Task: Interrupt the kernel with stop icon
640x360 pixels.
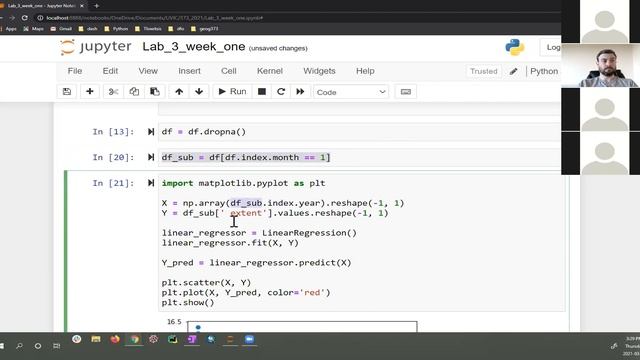Action: pos(262,92)
